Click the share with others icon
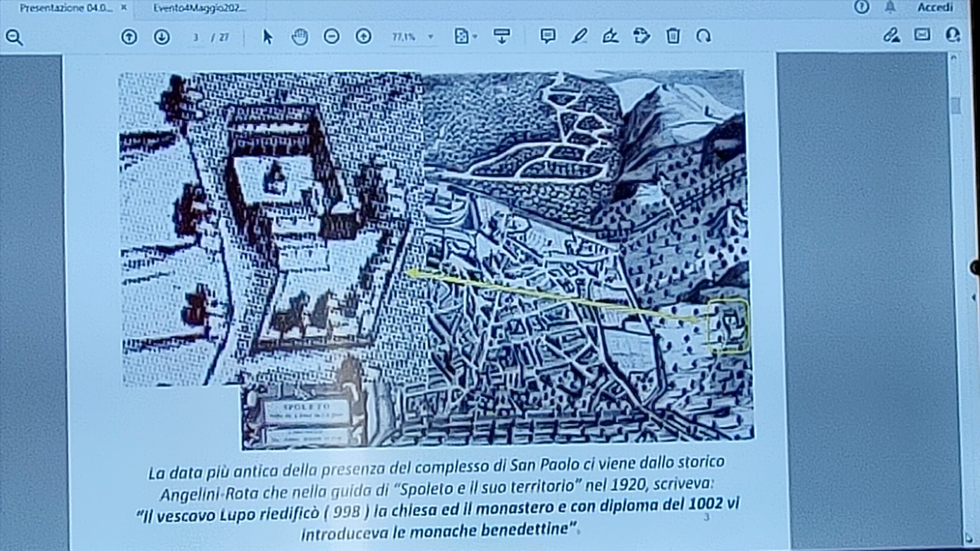980x551 pixels. click(953, 34)
